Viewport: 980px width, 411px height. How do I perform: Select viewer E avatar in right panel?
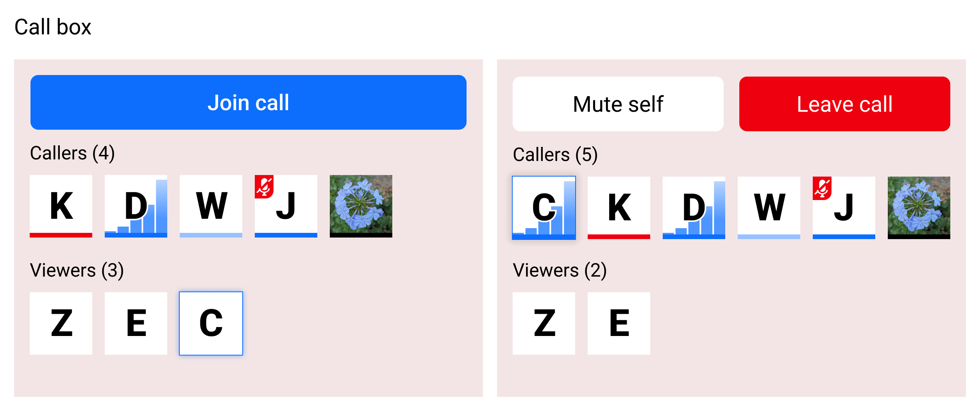click(x=619, y=323)
